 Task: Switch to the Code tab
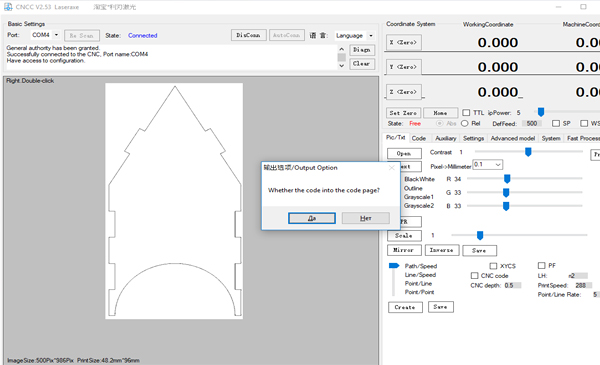click(x=419, y=138)
